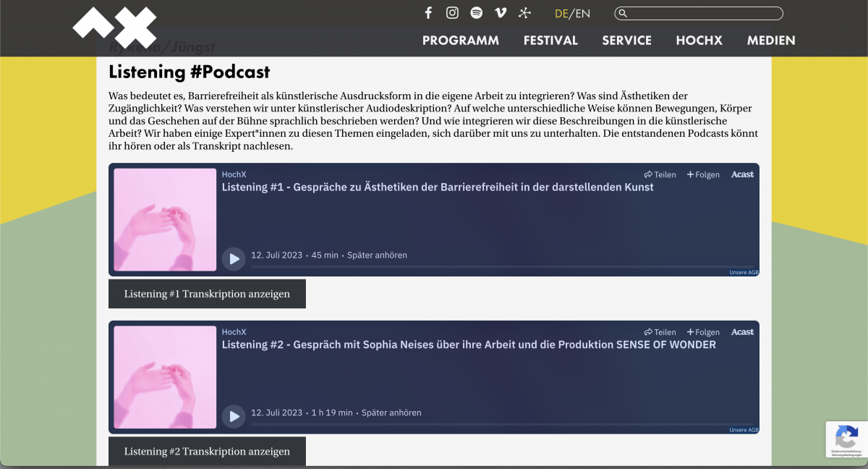Viewport: 868px width, 469px height.
Task: Click Teilen on Listening #1 player
Action: [x=660, y=174]
